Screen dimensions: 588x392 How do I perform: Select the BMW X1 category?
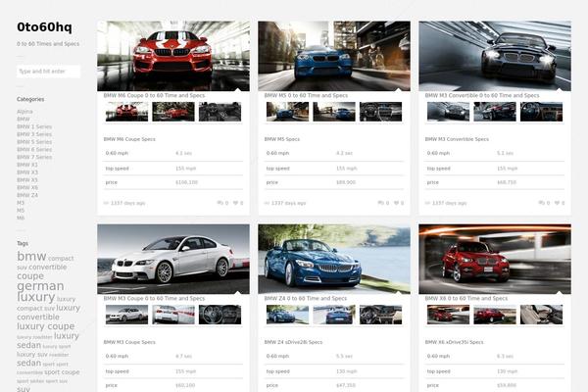(27, 165)
